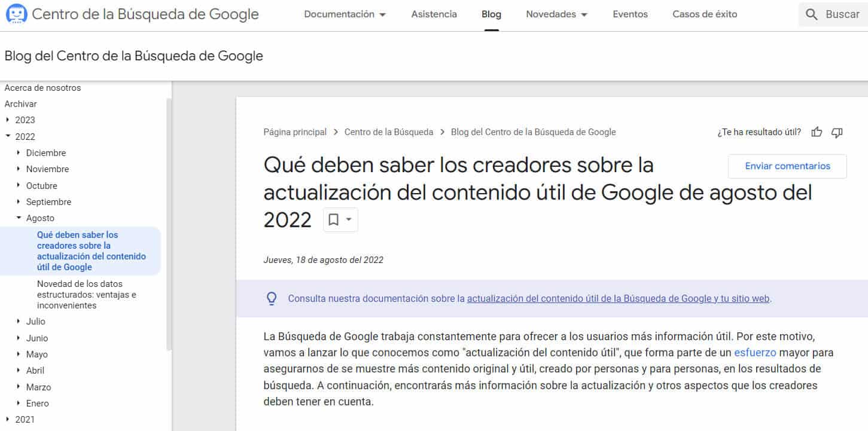Open the esfuerzo link in the paragraph
This screenshot has height=431, width=868.
coord(755,353)
